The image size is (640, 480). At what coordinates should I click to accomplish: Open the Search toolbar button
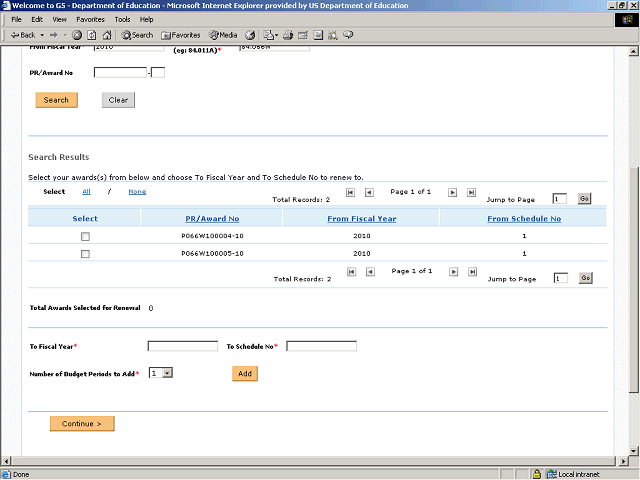(x=136, y=35)
